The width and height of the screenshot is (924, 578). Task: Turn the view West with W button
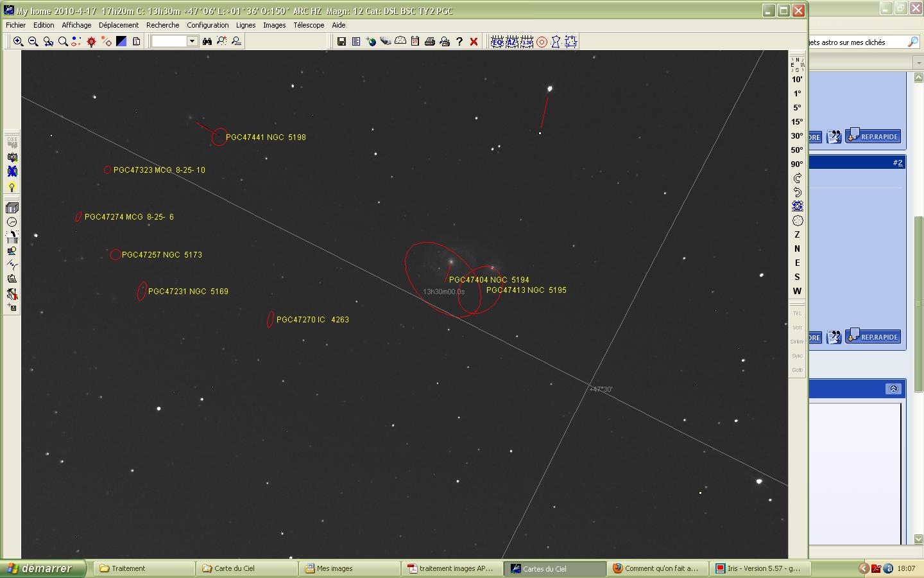click(797, 292)
